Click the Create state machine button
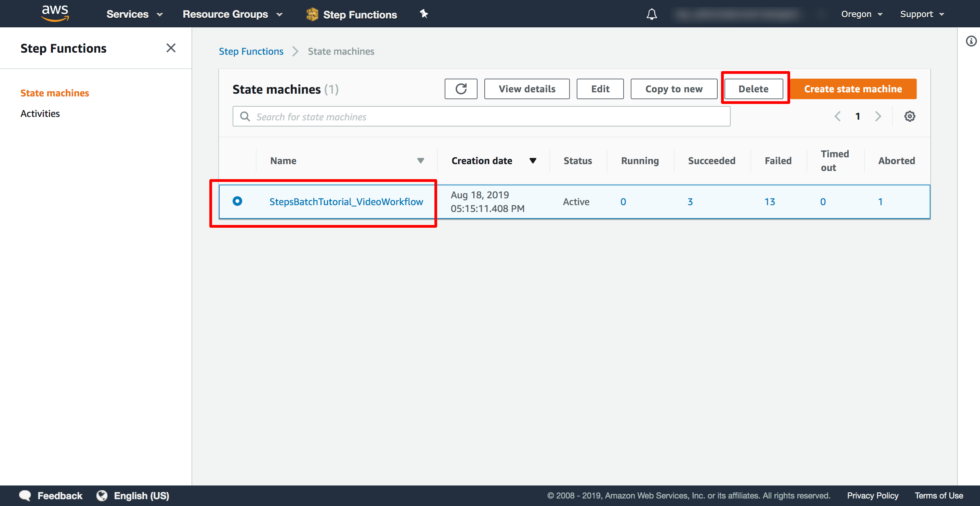 pos(853,89)
